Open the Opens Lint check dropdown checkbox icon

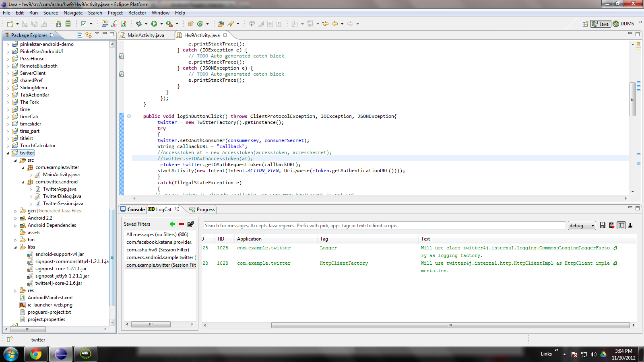point(84,24)
